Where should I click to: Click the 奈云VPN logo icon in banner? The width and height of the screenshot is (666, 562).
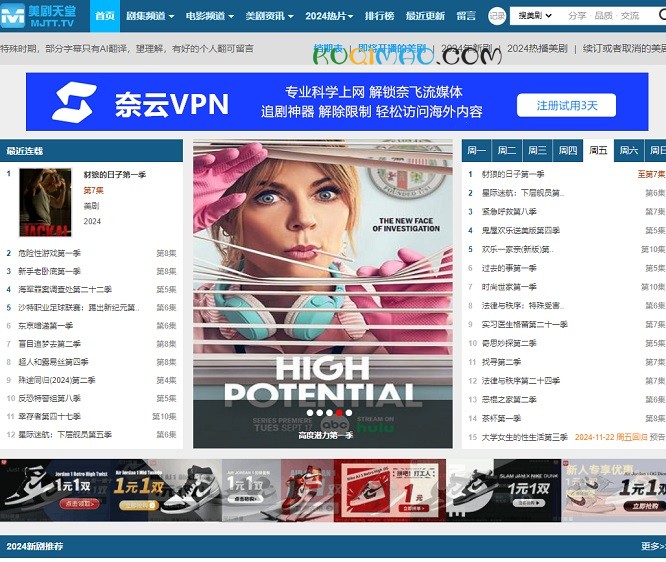tap(74, 102)
